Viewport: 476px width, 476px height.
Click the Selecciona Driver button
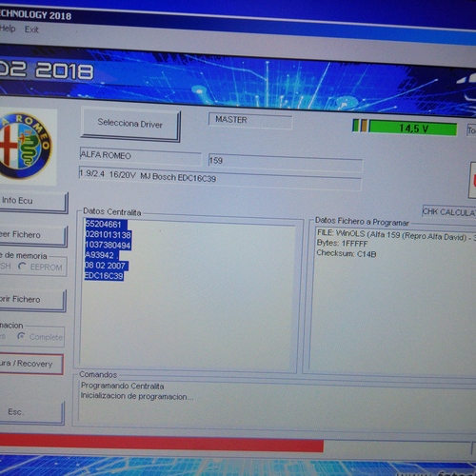[130, 124]
